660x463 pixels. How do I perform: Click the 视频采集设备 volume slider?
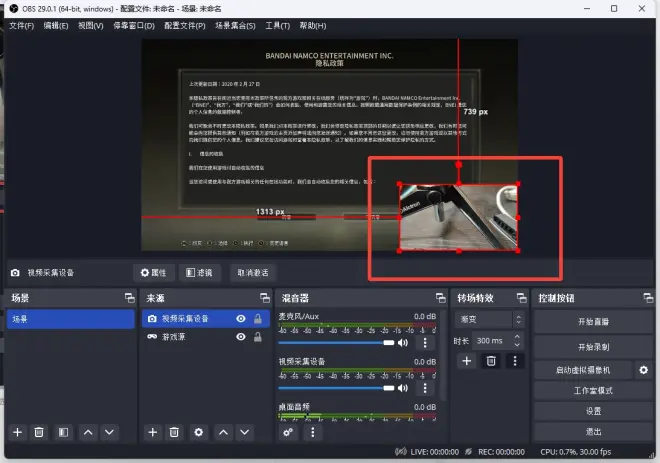(335, 387)
